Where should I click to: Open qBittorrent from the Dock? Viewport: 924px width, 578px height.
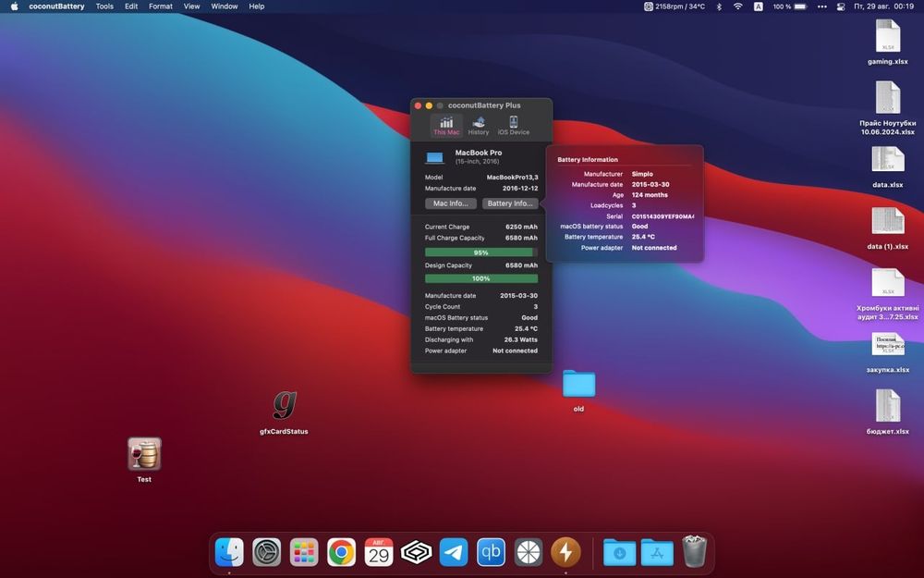pos(491,553)
